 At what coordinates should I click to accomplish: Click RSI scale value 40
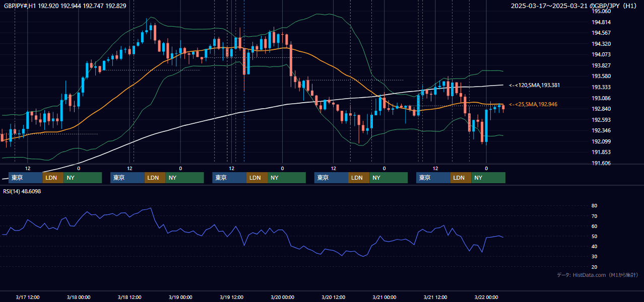595,246
